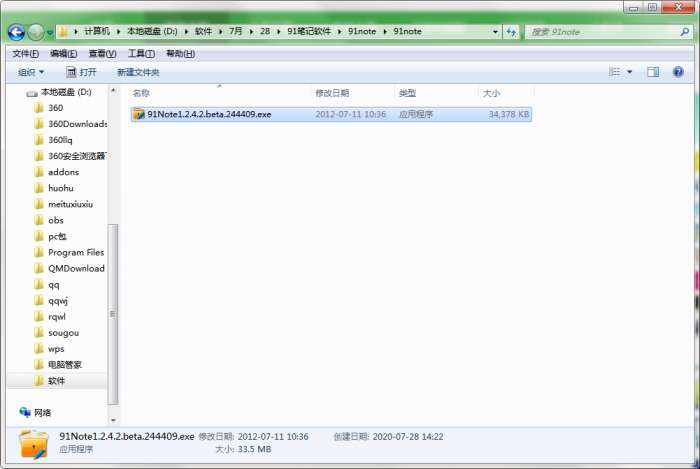
Task: Click the qqwj folder icon in the tree
Action: tap(39, 301)
